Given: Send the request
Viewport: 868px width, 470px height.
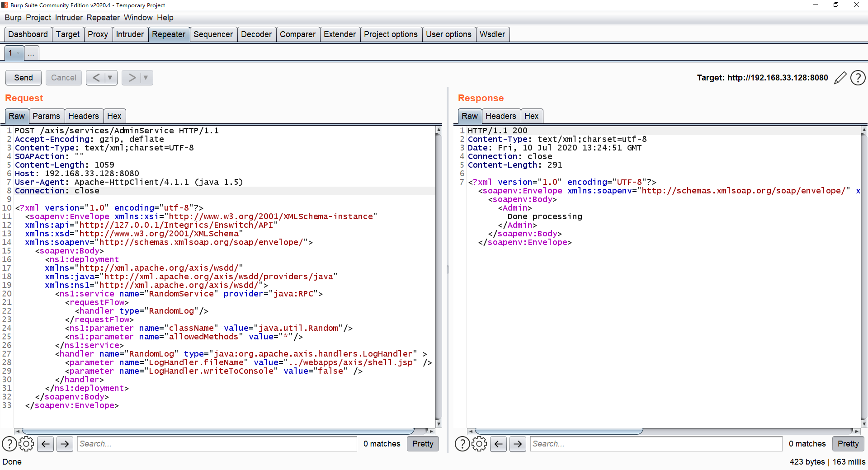Looking at the screenshot, I should pyautogui.click(x=24, y=78).
